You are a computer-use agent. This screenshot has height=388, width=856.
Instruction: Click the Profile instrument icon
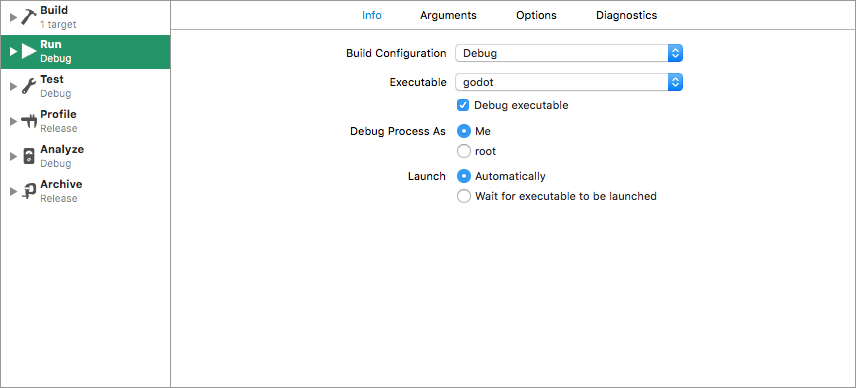(x=29, y=122)
